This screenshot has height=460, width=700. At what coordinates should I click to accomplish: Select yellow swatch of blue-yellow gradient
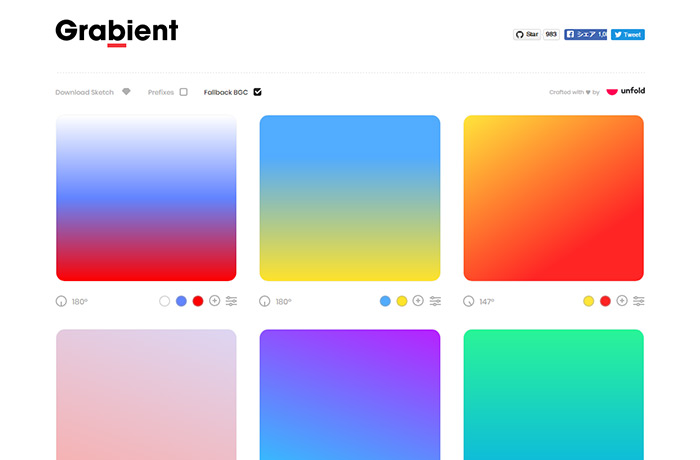402,301
